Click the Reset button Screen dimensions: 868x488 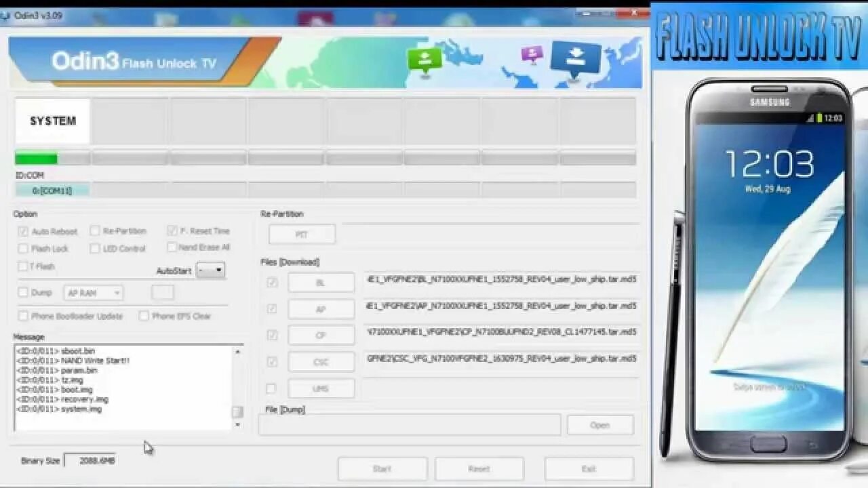pyautogui.click(x=479, y=469)
